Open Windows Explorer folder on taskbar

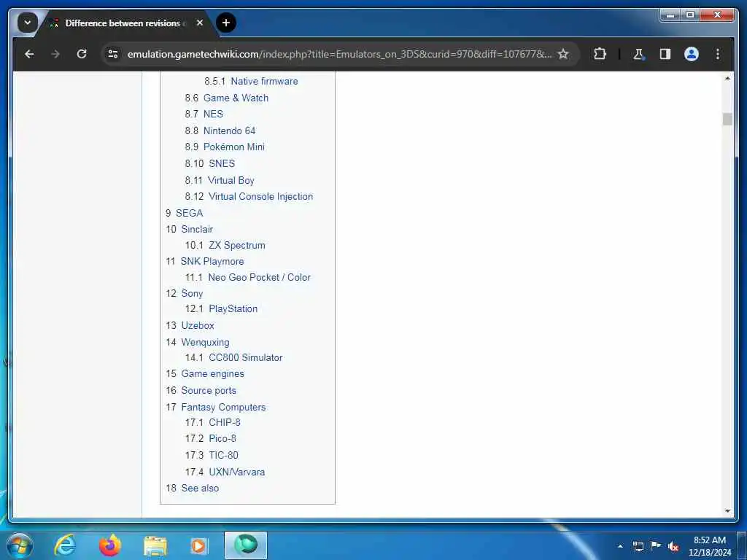click(155, 545)
